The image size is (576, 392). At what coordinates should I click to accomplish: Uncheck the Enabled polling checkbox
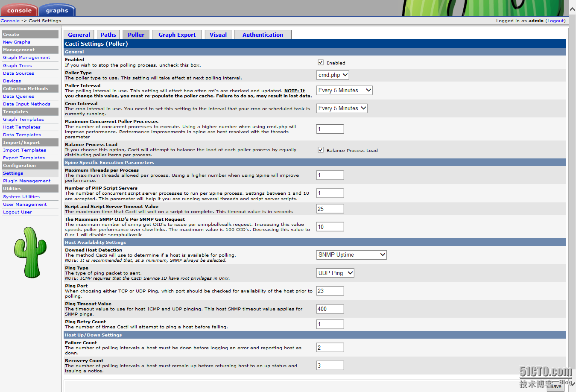(321, 62)
